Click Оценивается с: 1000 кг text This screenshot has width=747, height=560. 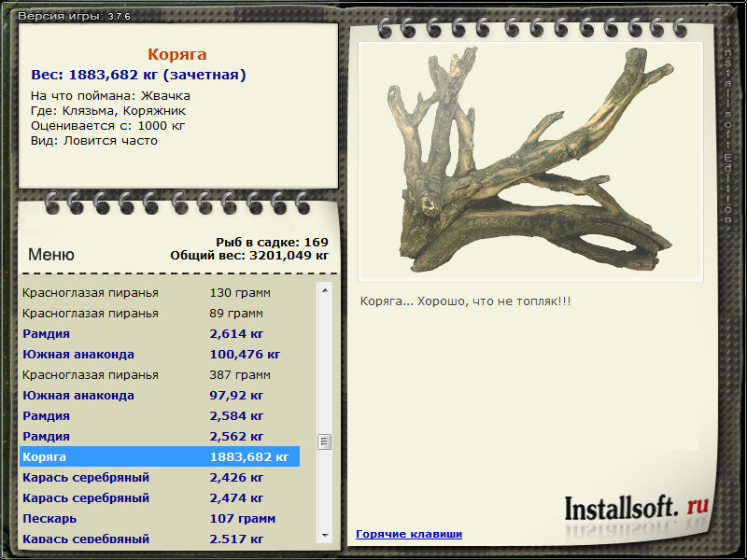click(x=107, y=126)
